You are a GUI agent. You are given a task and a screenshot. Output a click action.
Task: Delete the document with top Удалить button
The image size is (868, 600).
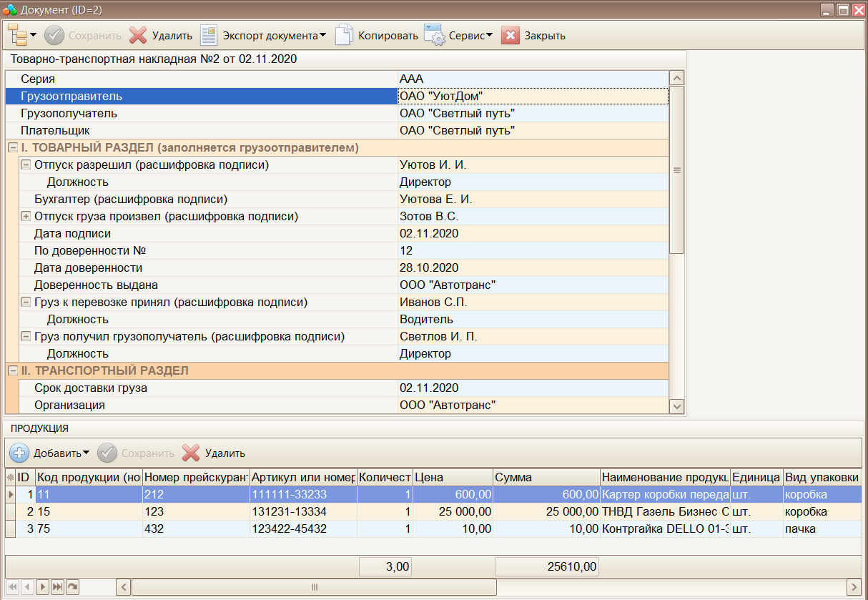(x=160, y=35)
